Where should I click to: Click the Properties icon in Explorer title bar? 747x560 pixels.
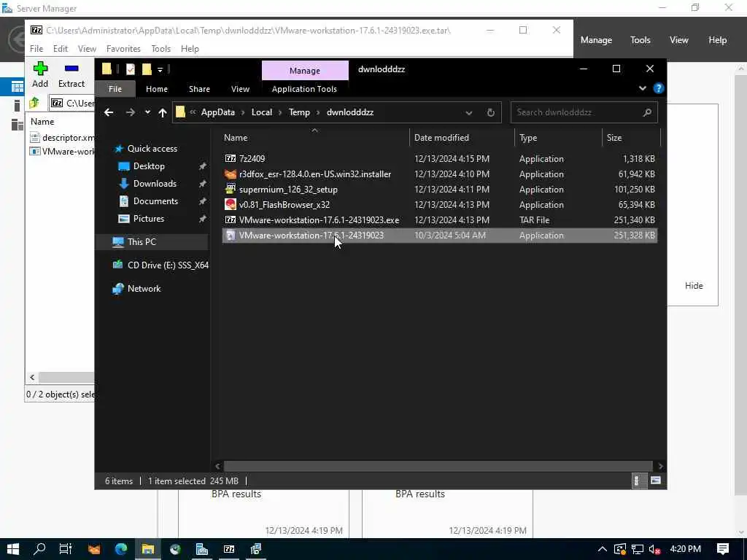[x=130, y=69]
